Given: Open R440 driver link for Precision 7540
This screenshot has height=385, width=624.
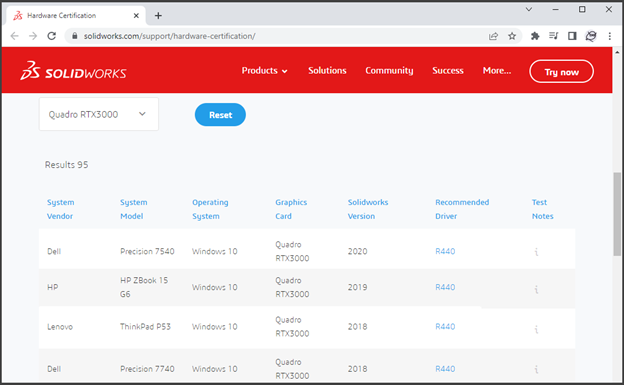Looking at the screenshot, I should pyautogui.click(x=445, y=251).
